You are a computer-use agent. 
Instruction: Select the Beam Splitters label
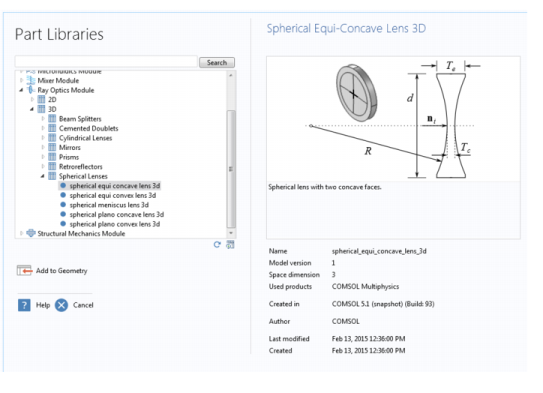click(x=80, y=119)
